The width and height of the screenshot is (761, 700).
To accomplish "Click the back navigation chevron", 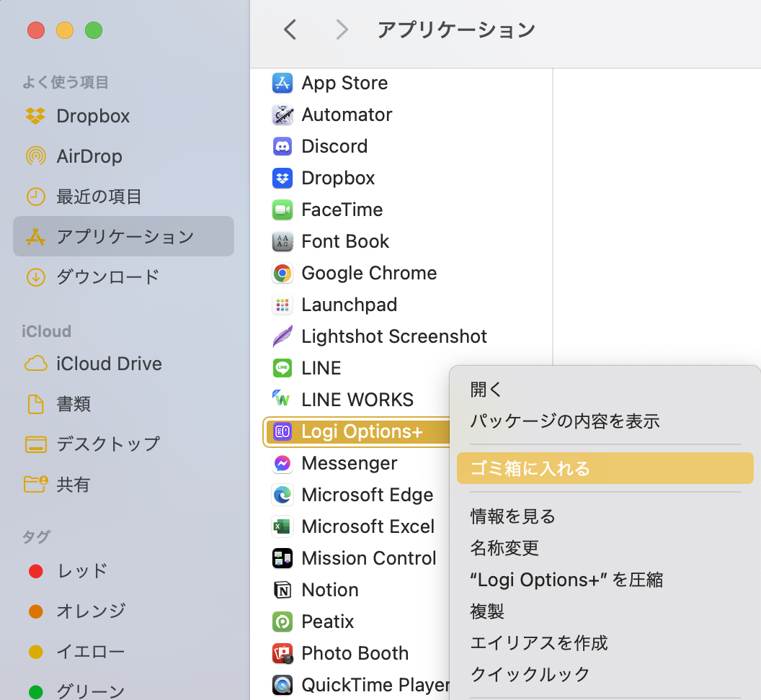I will click(290, 30).
